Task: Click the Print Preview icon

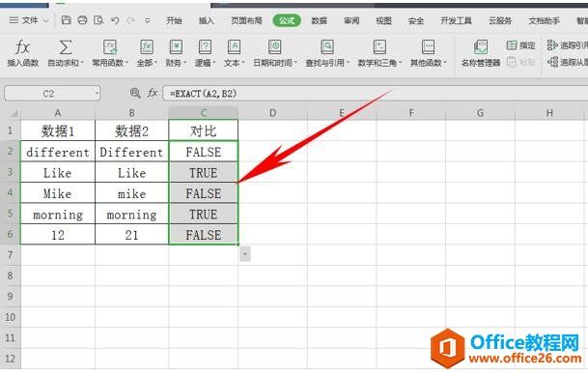Action: click(x=98, y=20)
